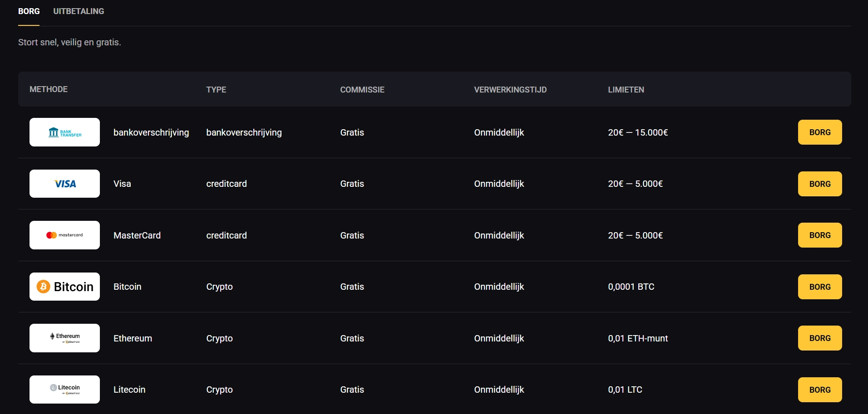Viewport: 868px width, 414px height.
Task: Click the Ethereum logo icon
Action: pyautogui.click(x=64, y=338)
